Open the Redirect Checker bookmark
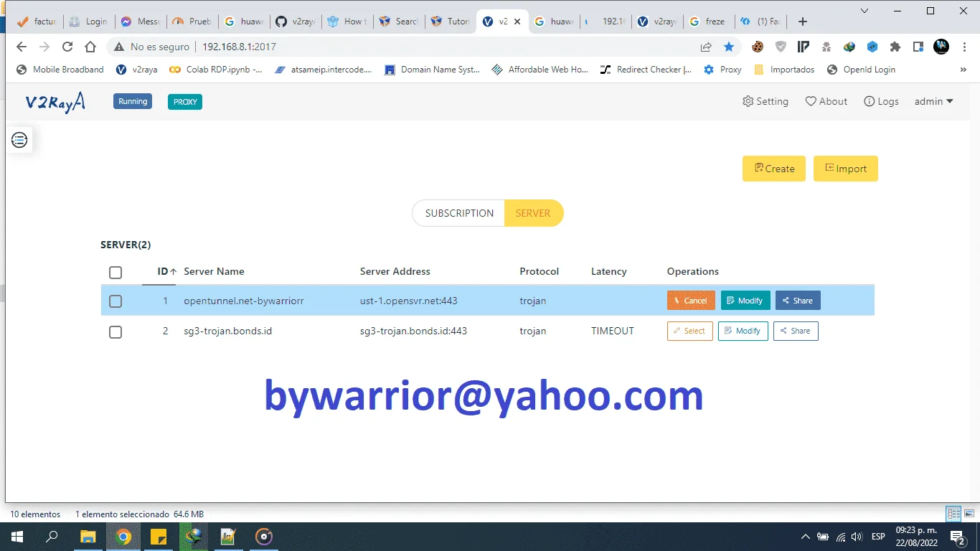 click(645, 70)
